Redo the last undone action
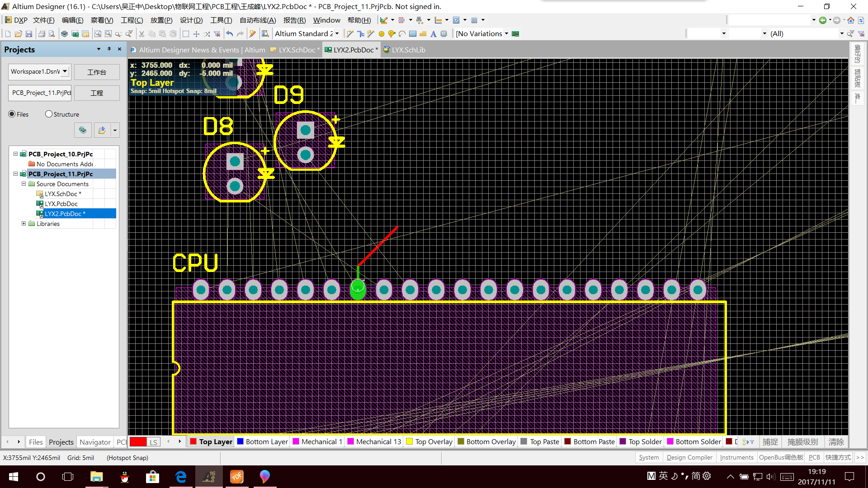The image size is (868, 488). pyautogui.click(x=240, y=34)
